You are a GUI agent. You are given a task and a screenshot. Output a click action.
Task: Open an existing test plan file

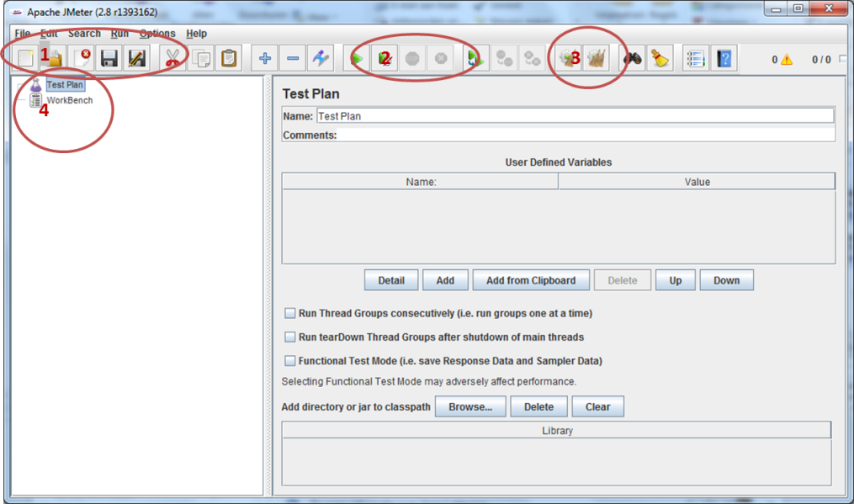[x=53, y=58]
